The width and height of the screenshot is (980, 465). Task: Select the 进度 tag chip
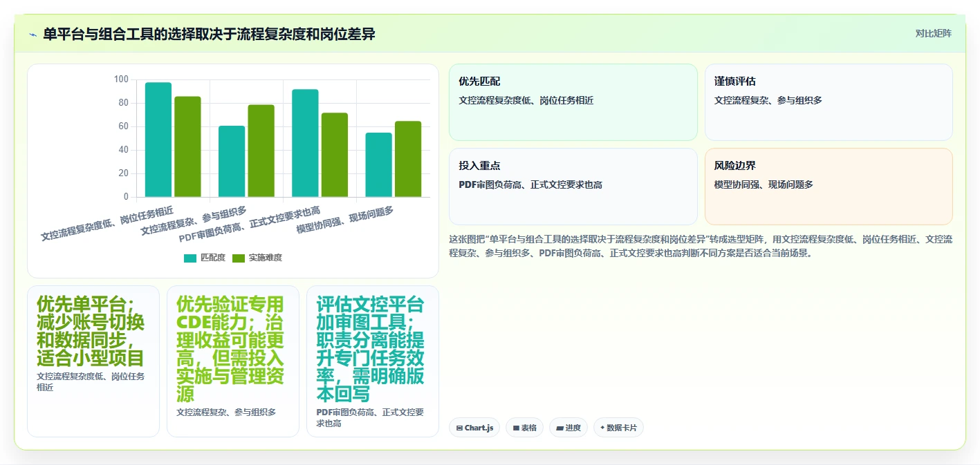(568, 428)
